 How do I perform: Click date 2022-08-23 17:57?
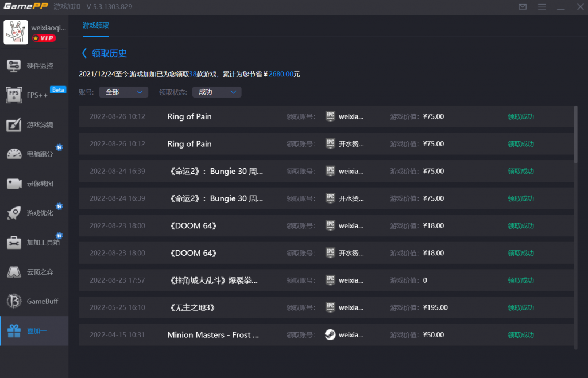coord(117,280)
